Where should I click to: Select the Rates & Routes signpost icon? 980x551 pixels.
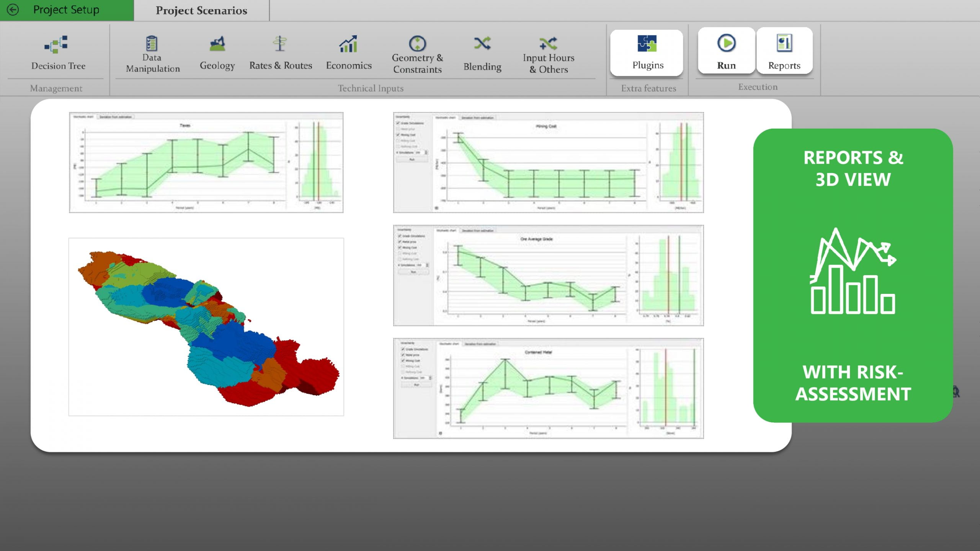(280, 44)
